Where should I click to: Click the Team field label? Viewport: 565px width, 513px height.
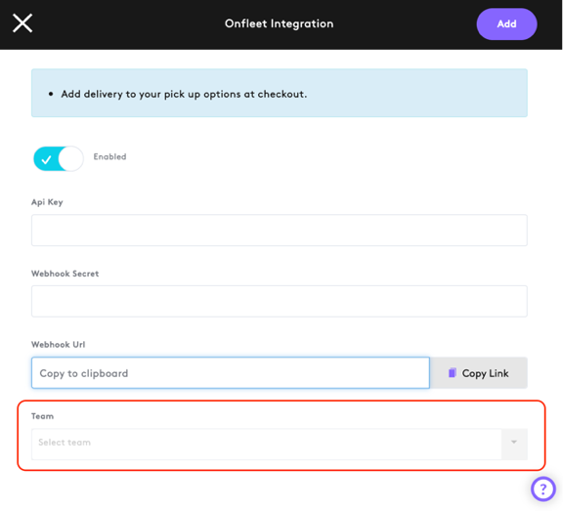pyautogui.click(x=43, y=416)
